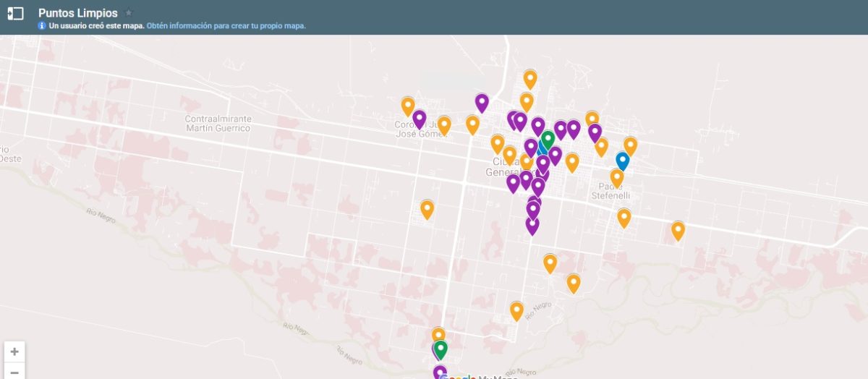Click the westernmost orange marker near Coronel Gómez
This screenshot has height=379, width=868.
(408, 106)
